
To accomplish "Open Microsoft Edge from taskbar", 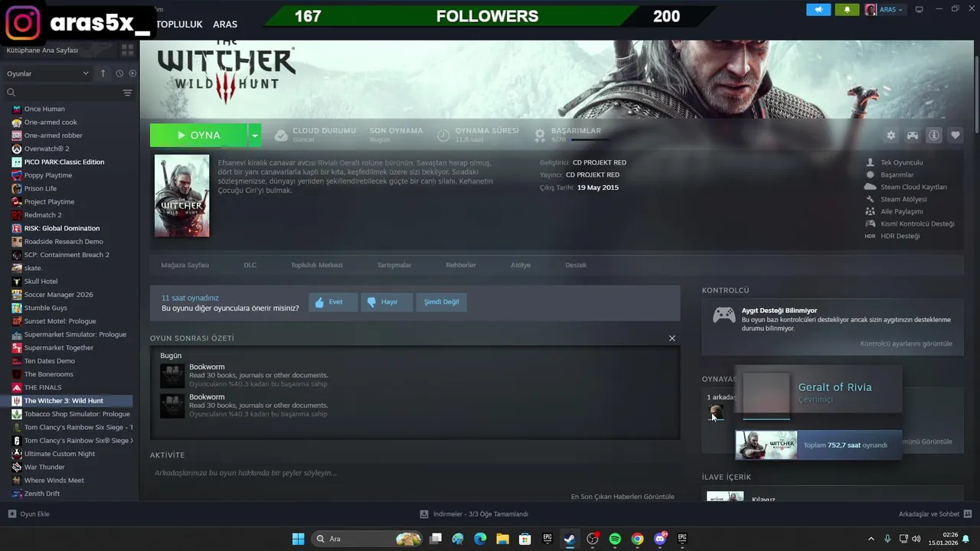I will coord(480,539).
